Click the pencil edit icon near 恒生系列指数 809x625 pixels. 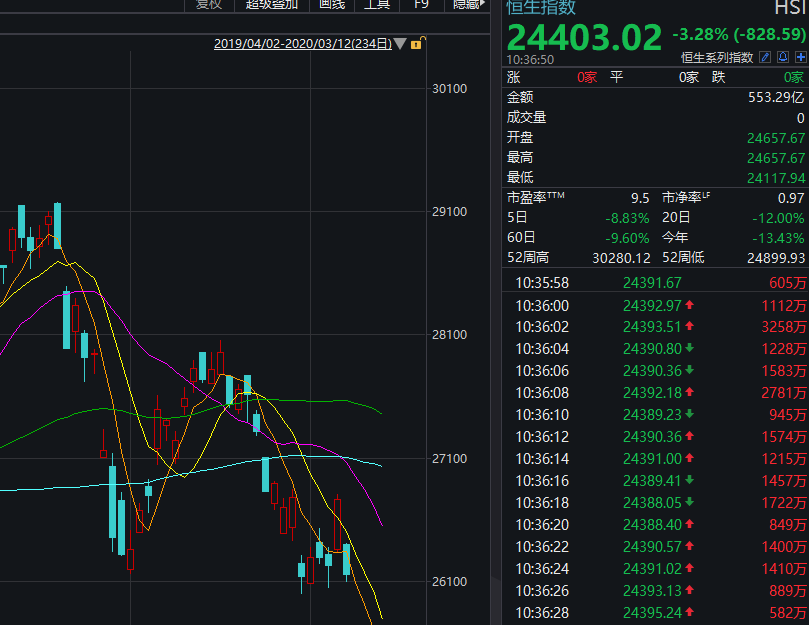coord(765,57)
